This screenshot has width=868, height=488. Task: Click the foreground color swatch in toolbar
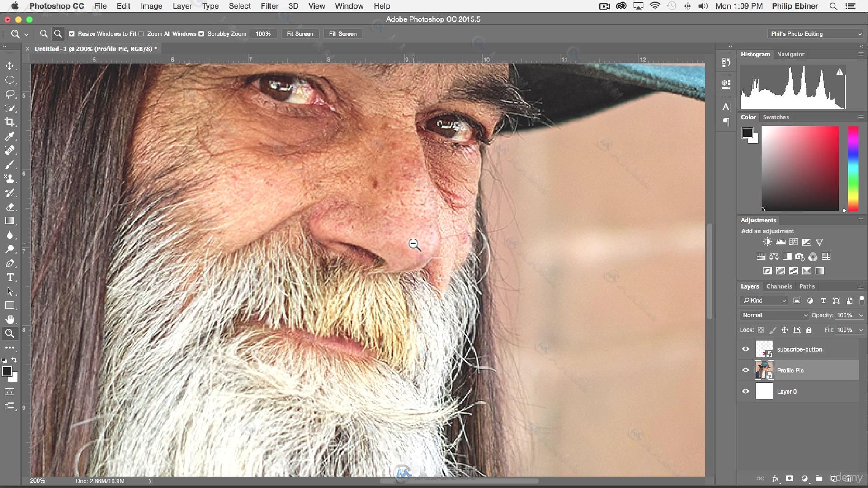pos(7,372)
